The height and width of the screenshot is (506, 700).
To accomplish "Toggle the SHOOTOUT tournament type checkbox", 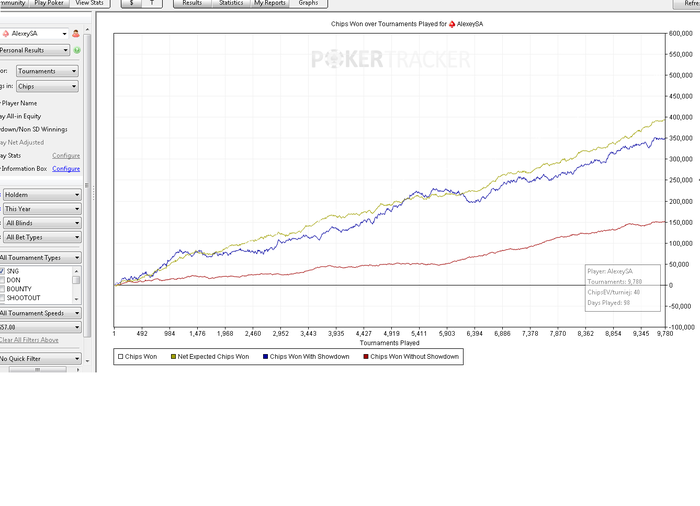I will 2,298.
